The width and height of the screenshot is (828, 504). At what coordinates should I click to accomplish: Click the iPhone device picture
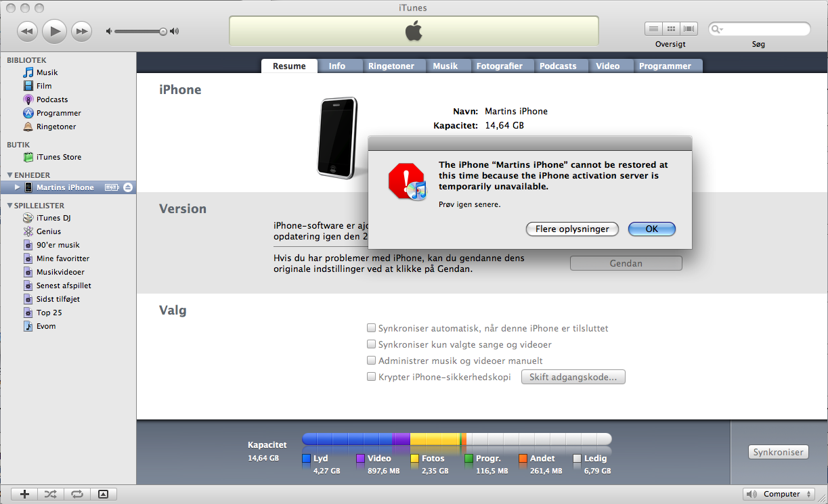point(337,138)
